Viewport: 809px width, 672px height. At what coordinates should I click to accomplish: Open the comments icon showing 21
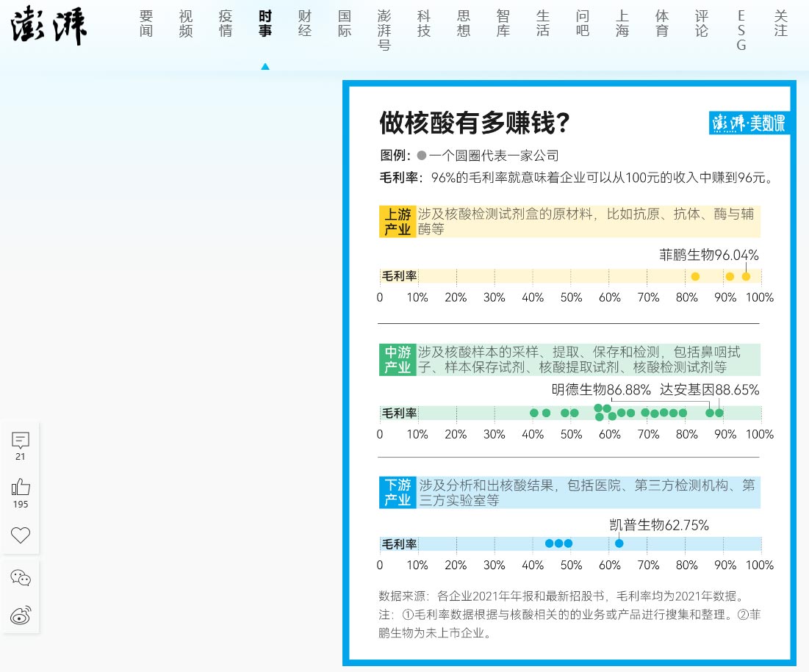click(x=20, y=440)
